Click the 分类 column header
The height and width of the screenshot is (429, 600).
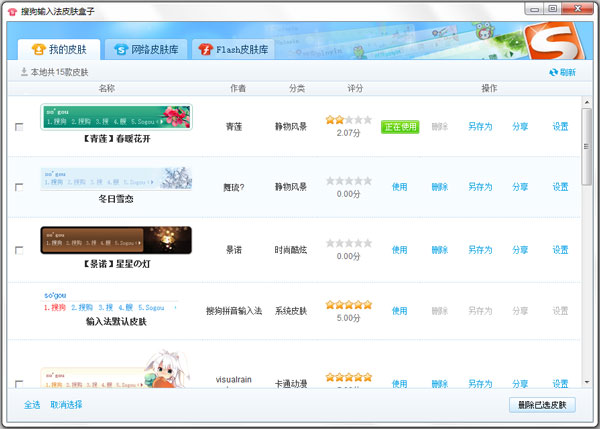click(297, 88)
